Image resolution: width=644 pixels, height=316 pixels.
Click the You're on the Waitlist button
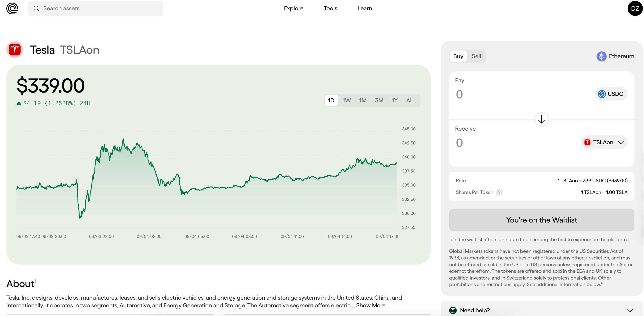coord(541,220)
